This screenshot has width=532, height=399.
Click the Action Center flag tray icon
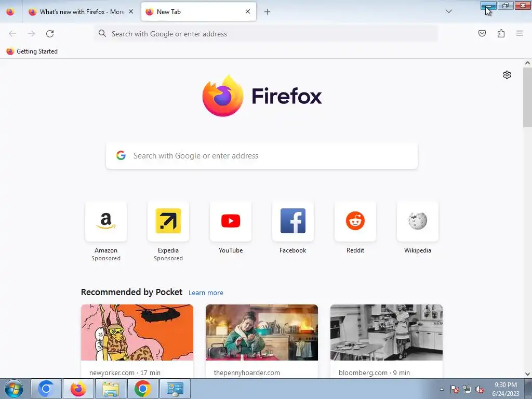[x=455, y=389]
